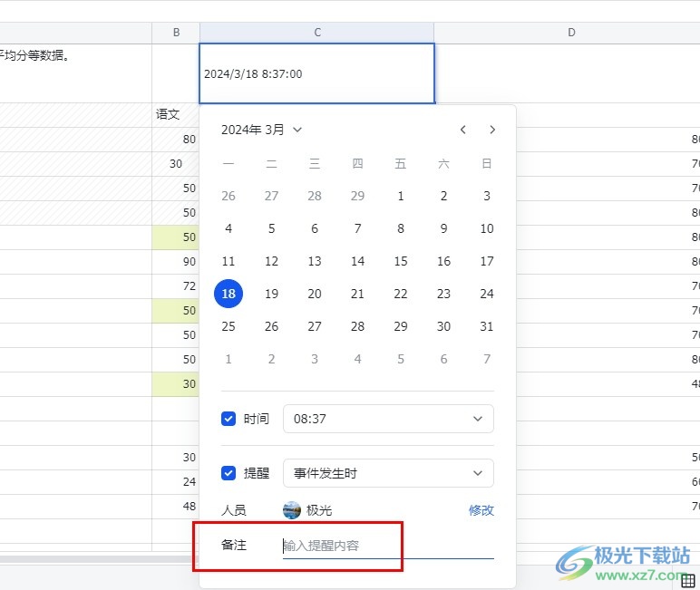Uncheck the 时间 checkbox
Image resolution: width=700 pixels, height=590 pixels.
pos(228,419)
